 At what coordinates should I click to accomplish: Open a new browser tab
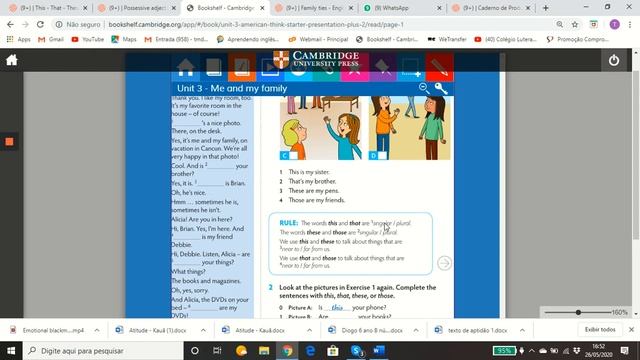pos(546,8)
